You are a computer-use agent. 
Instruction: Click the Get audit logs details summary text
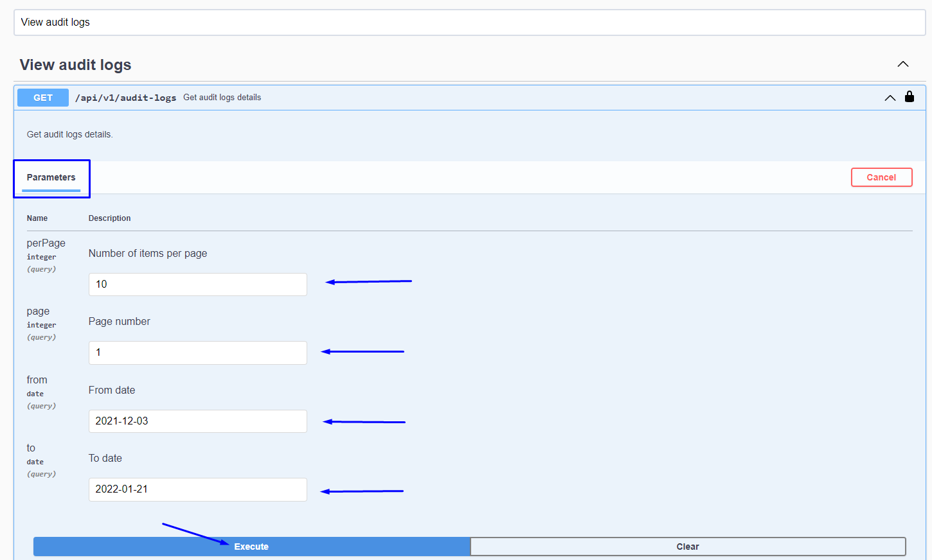pos(222,98)
